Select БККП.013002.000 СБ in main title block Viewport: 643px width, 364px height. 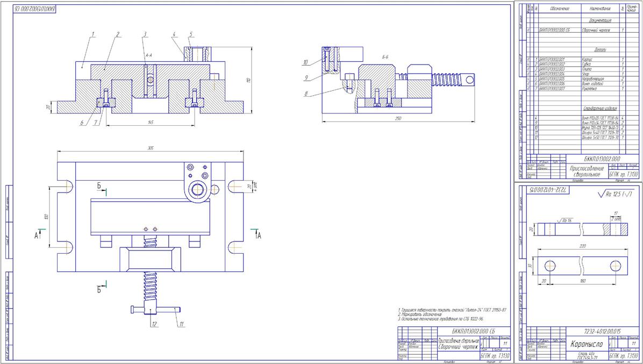point(473,331)
